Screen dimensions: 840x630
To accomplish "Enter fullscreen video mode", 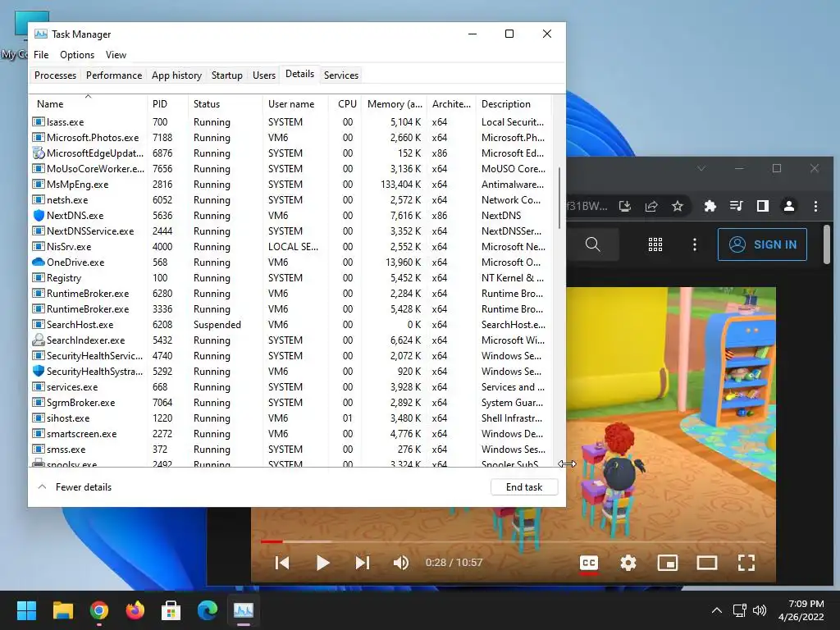I will pos(746,563).
